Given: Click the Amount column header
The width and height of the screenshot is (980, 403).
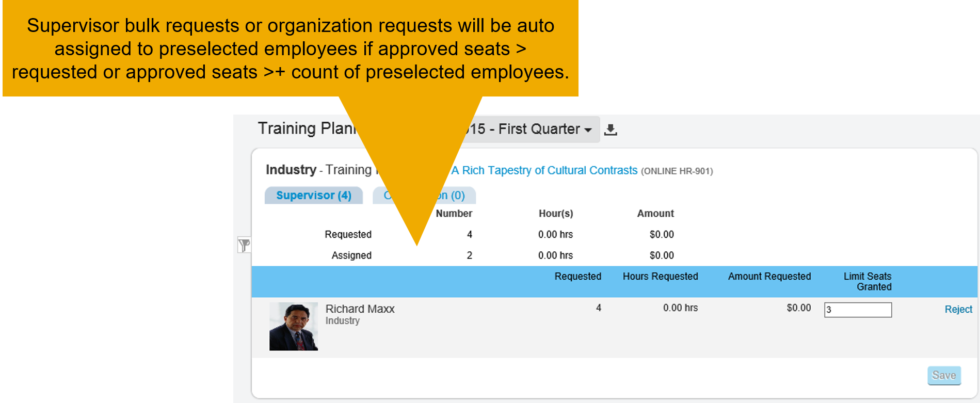Looking at the screenshot, I should (655, 214).
